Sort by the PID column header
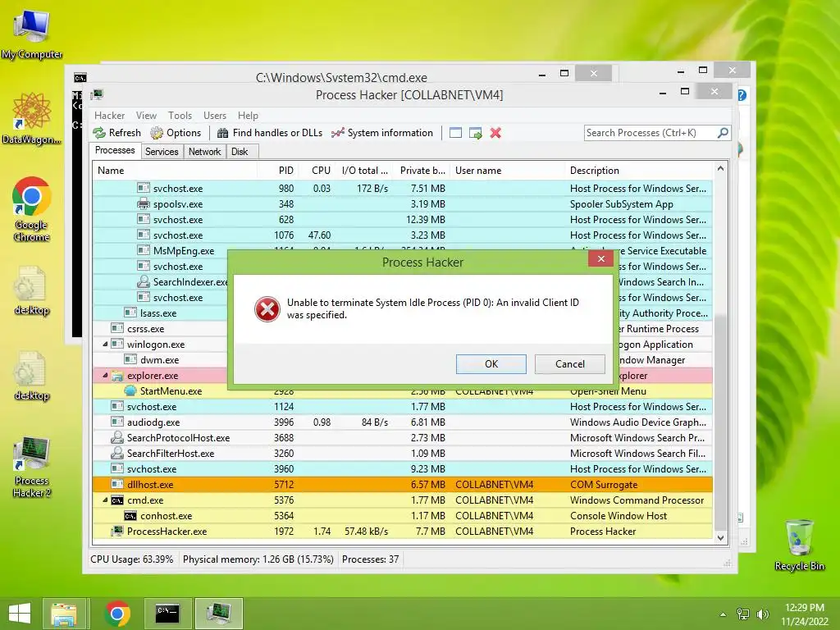This screenshot has width=840, height=630. (x=277, y=171)
